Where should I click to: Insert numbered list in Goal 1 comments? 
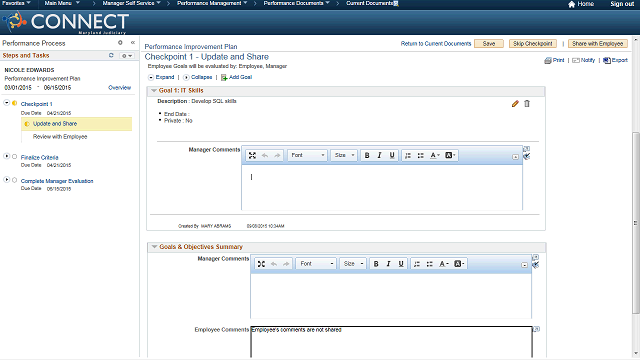pyautogui.click(x=408, y=156)
